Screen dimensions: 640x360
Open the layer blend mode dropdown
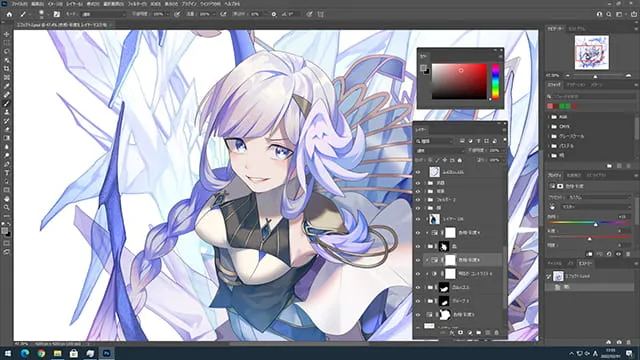point(440,151)
